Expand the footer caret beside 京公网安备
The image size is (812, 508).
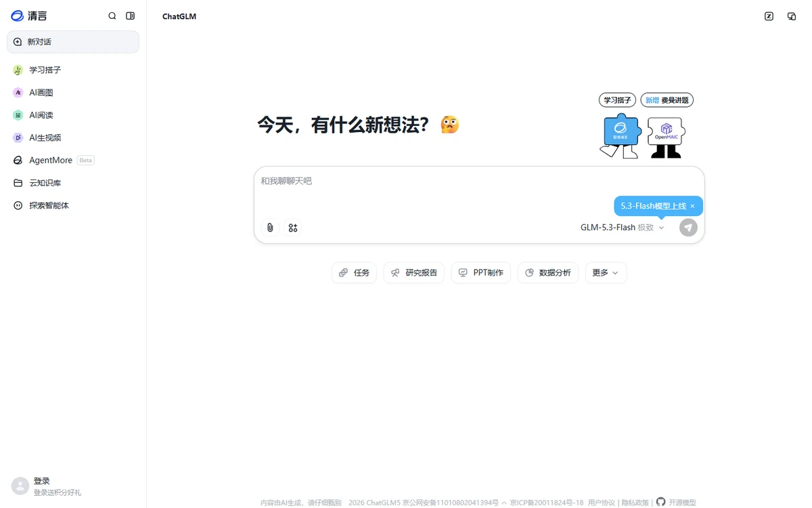click(x=504, y=503)
